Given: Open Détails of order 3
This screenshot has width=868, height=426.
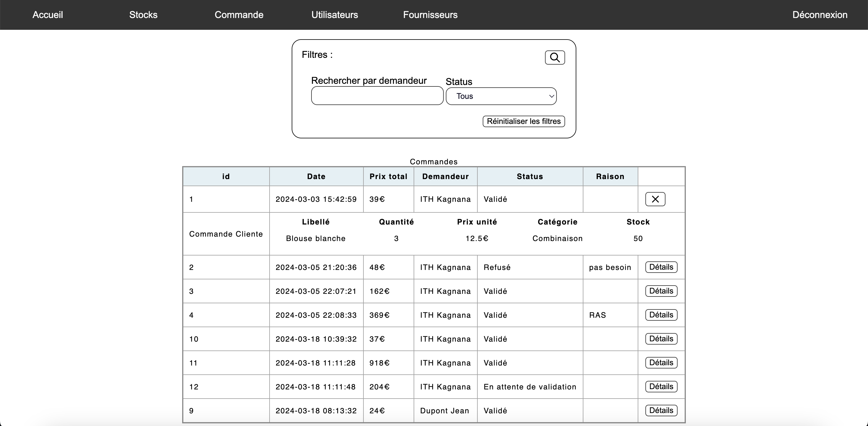Looking at the screenshot, I should 660,291.
